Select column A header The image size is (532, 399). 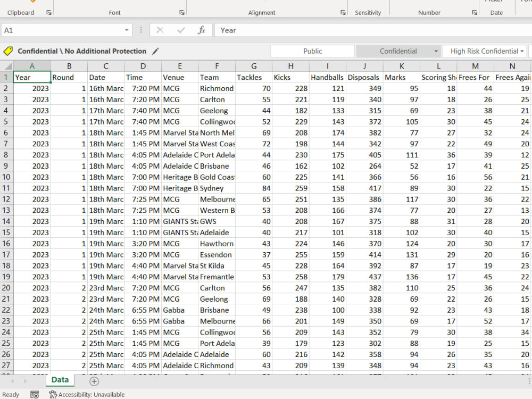32,66
